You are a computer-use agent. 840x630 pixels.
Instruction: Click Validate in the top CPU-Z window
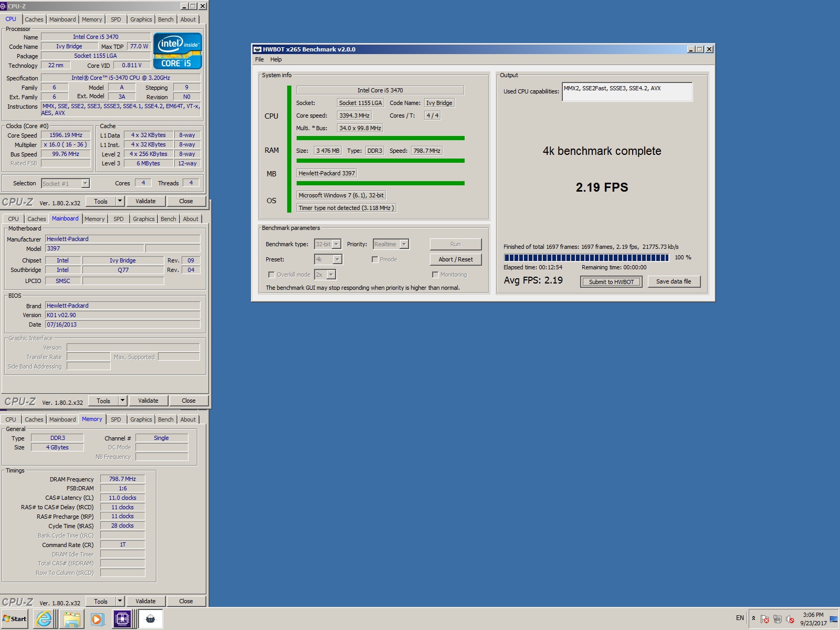(x=145, y=201)
